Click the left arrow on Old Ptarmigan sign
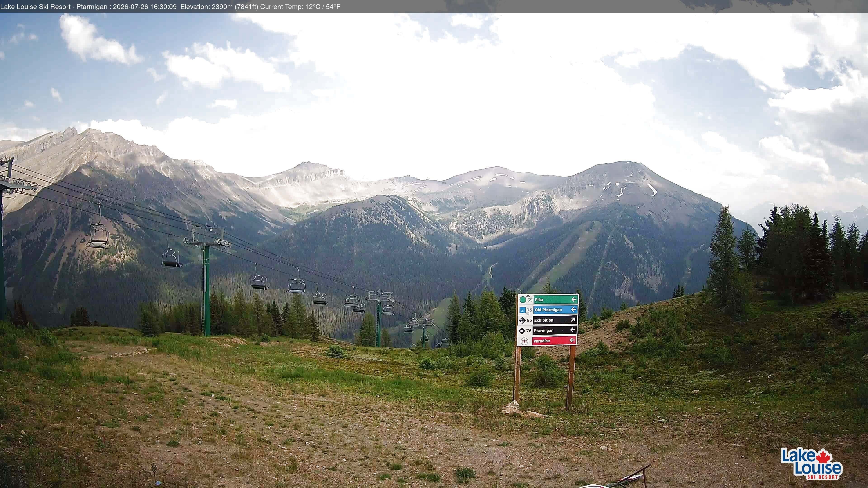 pyautogui.click(x=574, y=310)
